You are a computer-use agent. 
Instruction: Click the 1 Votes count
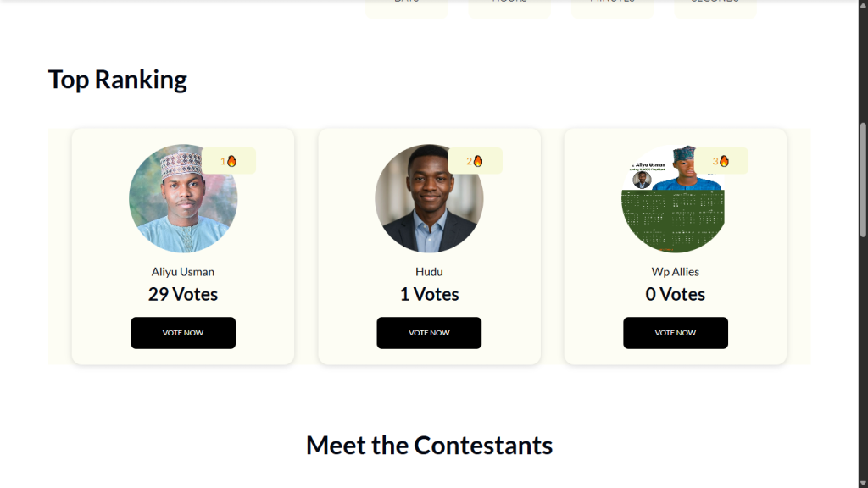click(x=429, y=294)
